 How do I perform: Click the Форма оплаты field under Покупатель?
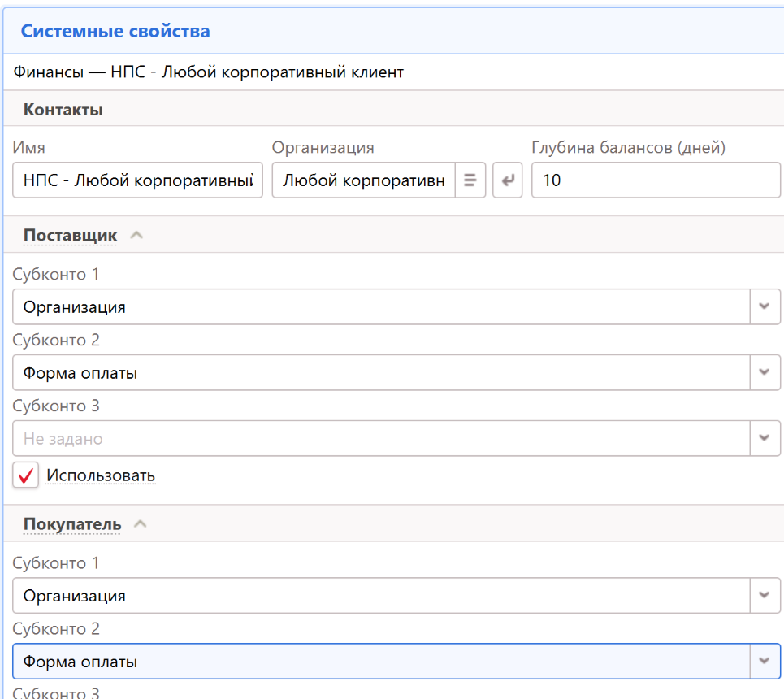tap(381, 662)
